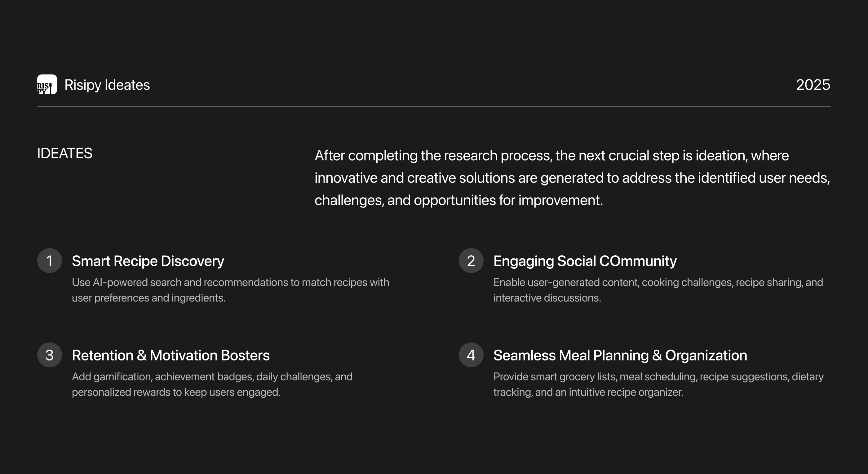The image size is (868, 474).
Task: Click "Seamless Meal Planning & Organization" heading
Action: pyautogui.click(x=620, y=355)
